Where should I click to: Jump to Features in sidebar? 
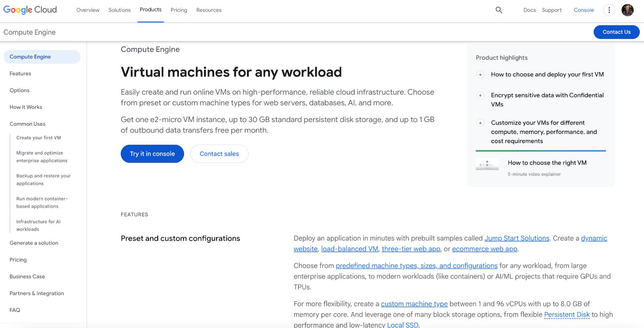(20, 74)
